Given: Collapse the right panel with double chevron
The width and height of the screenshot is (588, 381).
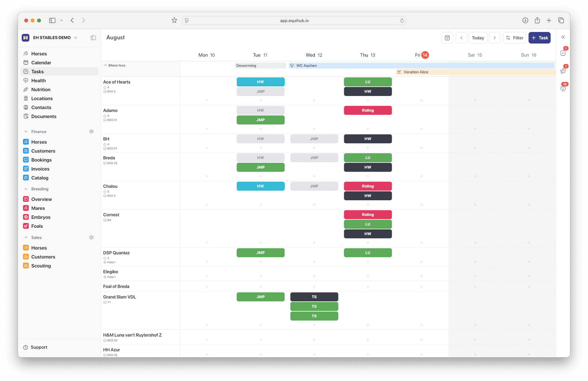Looking at the screenshot, I should click(x=563, y=37).
